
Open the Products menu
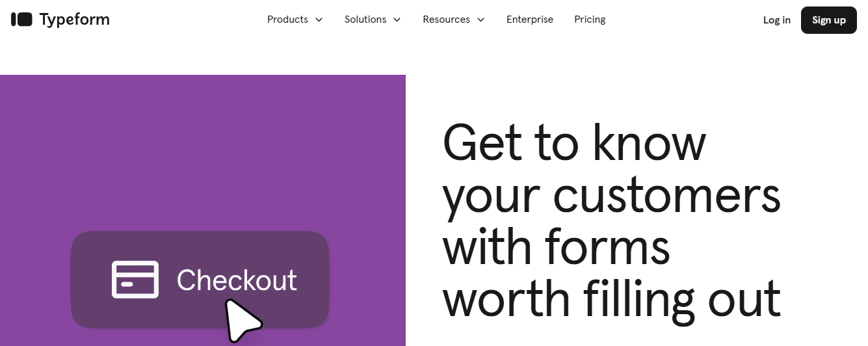(287, 20)
